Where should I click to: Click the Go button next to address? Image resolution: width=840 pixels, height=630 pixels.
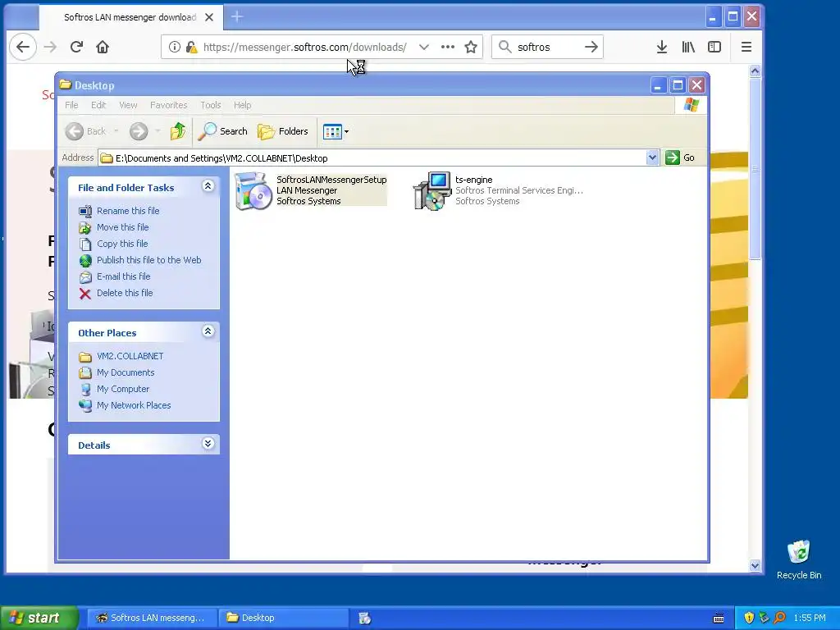(680, 157)
